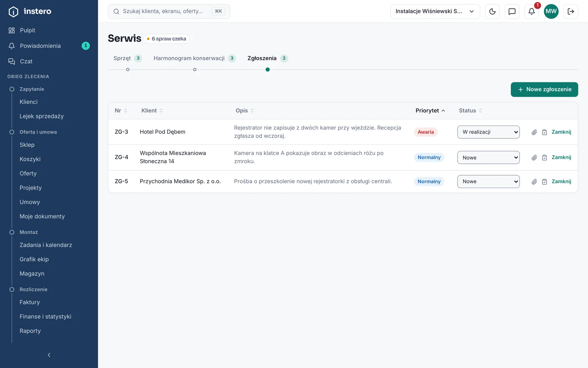Click Hotel Pod Dębem client cell
The height and width of the screenshot is (368, 588).
point(162,132)
